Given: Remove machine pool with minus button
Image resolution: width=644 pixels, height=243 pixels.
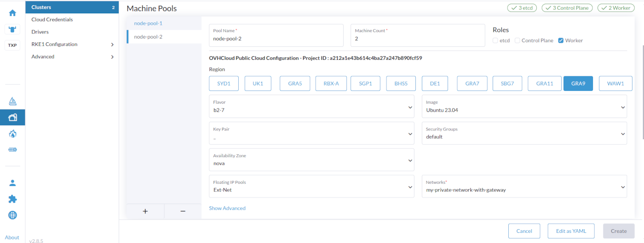Looking at the screenshot, I should pyautogui.click(x=183, y=211).
